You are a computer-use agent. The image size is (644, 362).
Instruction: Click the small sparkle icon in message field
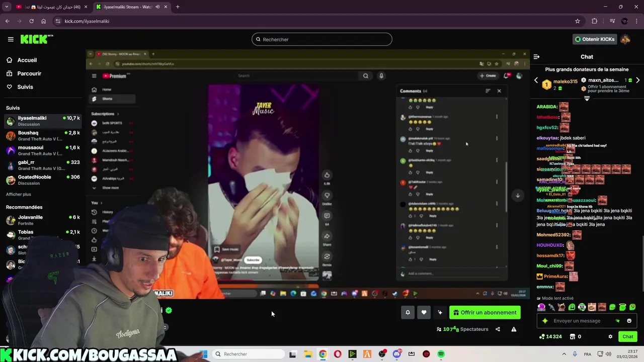point(618,321)
